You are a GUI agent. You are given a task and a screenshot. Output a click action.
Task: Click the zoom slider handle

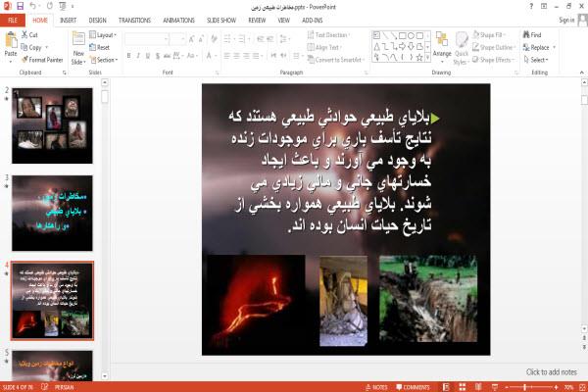point(525,387)
